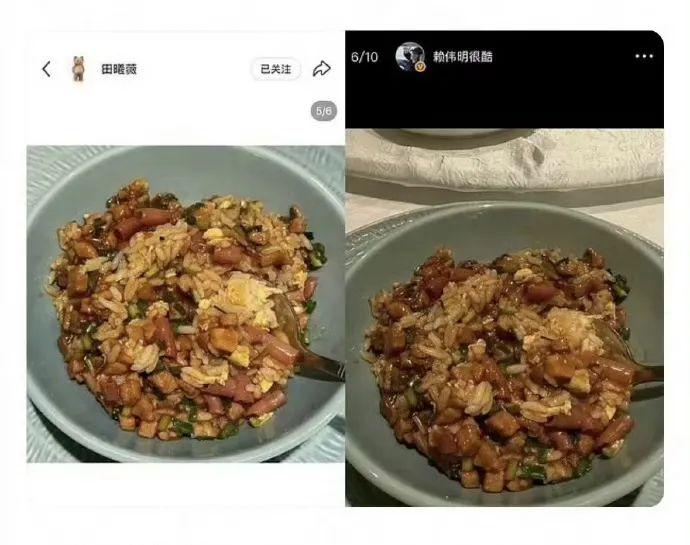
Task: Open the left post's fried rice photo
Action: 186,304
